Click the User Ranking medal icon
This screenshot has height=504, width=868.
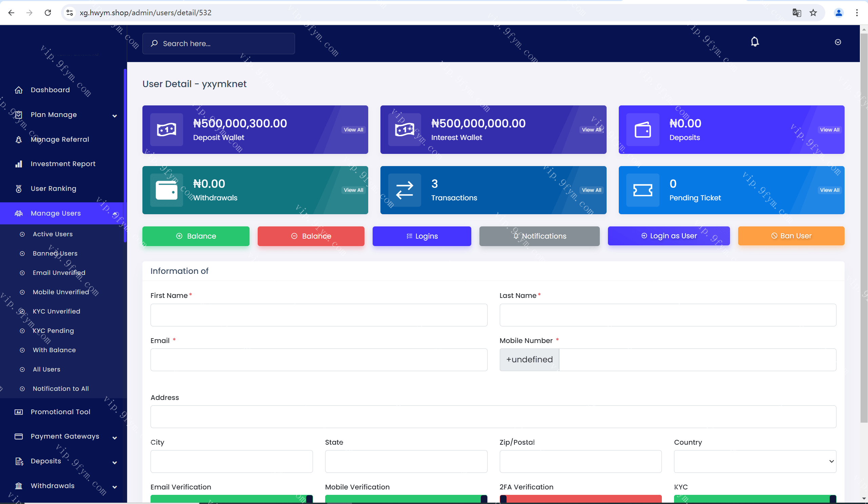19,189
